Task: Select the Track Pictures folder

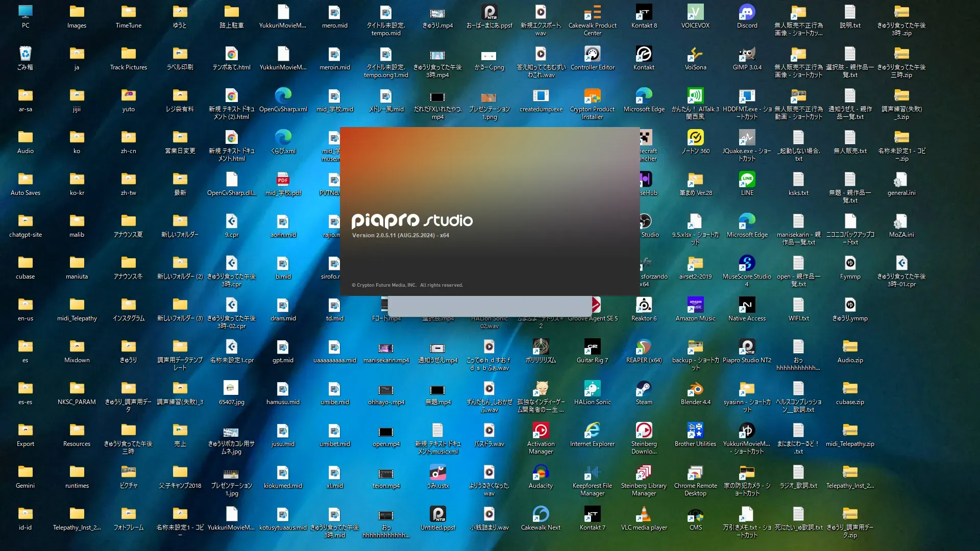Action: pos(128,54)
